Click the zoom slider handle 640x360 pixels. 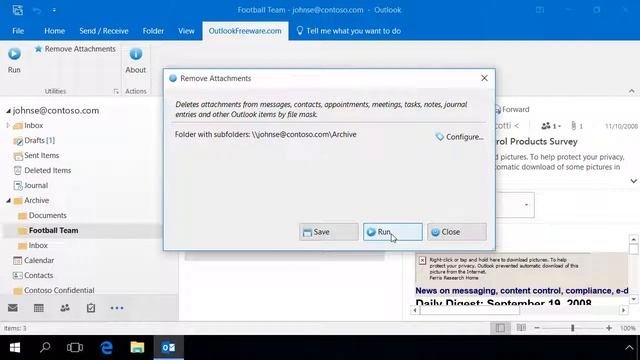pos(573,328)
